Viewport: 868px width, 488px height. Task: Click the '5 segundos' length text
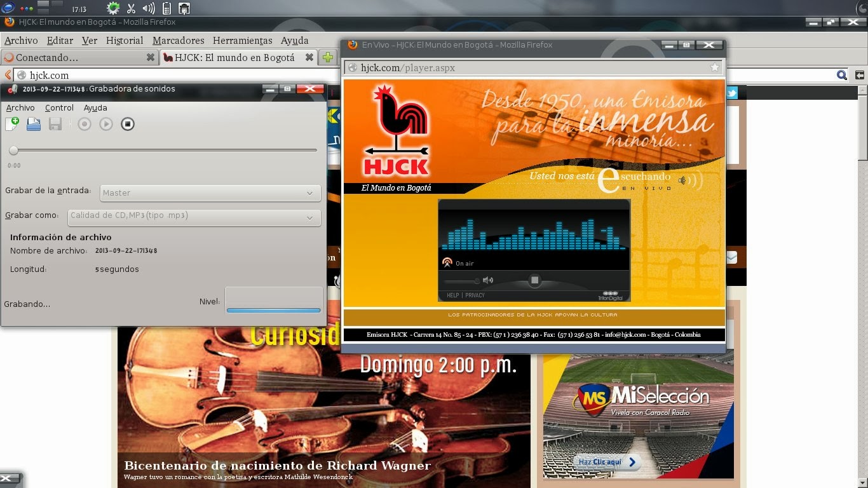(117, 269)
